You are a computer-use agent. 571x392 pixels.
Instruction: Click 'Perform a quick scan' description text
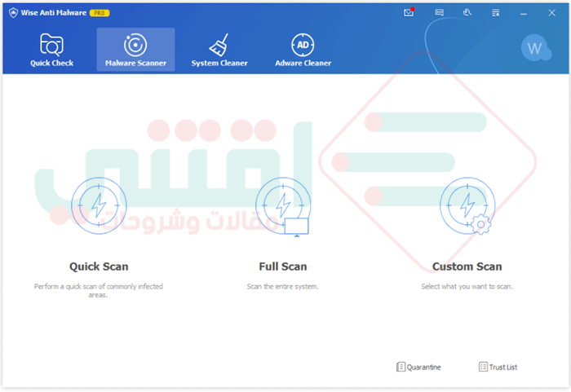pos(99,291)
